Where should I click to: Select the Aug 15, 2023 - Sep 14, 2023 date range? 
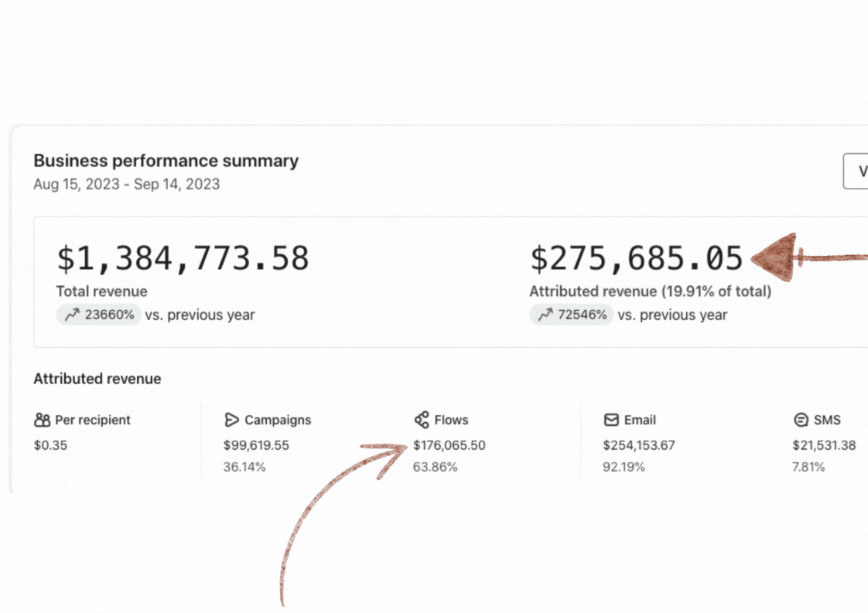(126, 184)
